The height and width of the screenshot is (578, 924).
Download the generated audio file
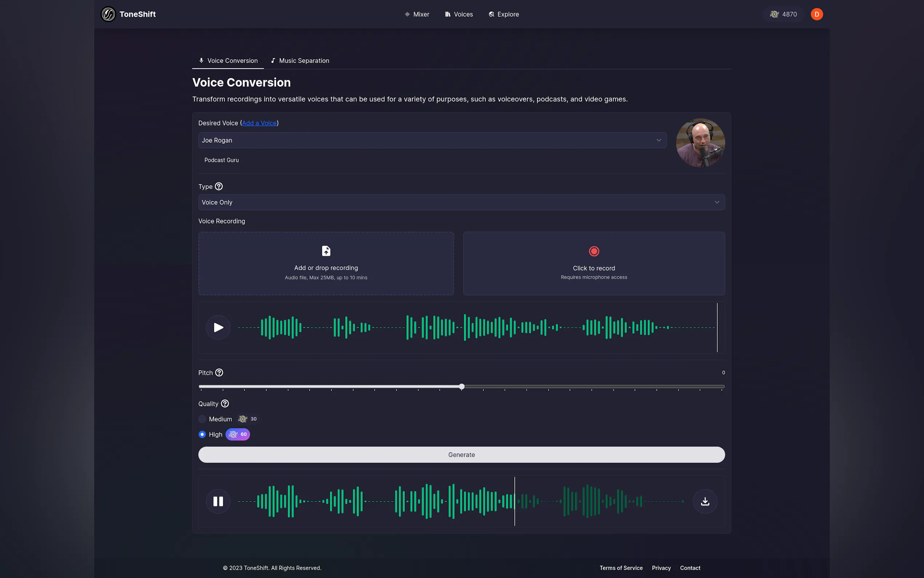[705, 501]
